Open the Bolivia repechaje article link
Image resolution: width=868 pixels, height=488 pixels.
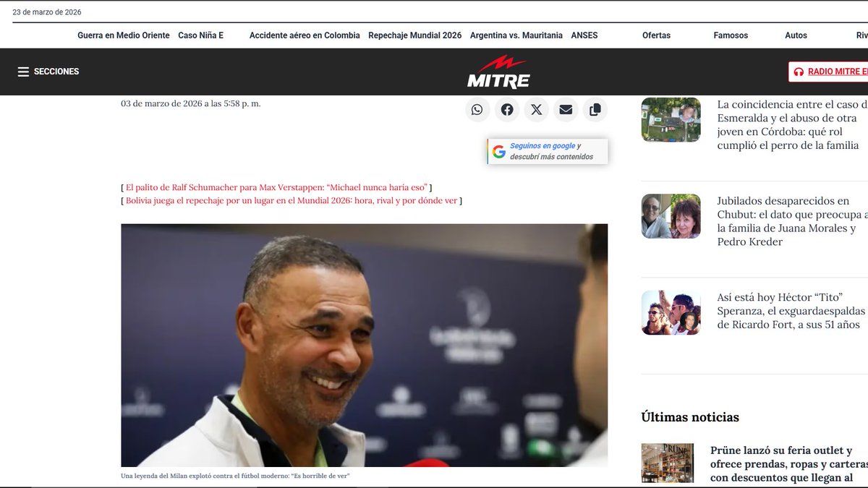(x=291, y=200)
